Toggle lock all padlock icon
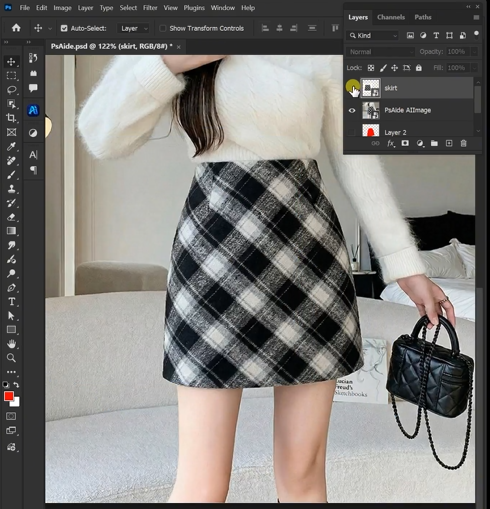Viewport: 490px width, 509px height. tap(419, 68)
